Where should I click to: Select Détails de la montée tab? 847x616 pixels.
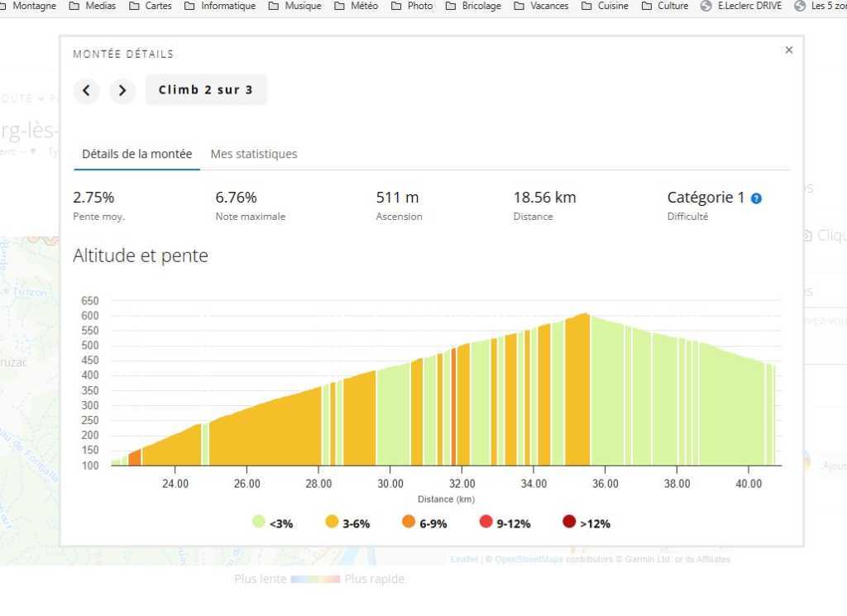click(136, 154)
